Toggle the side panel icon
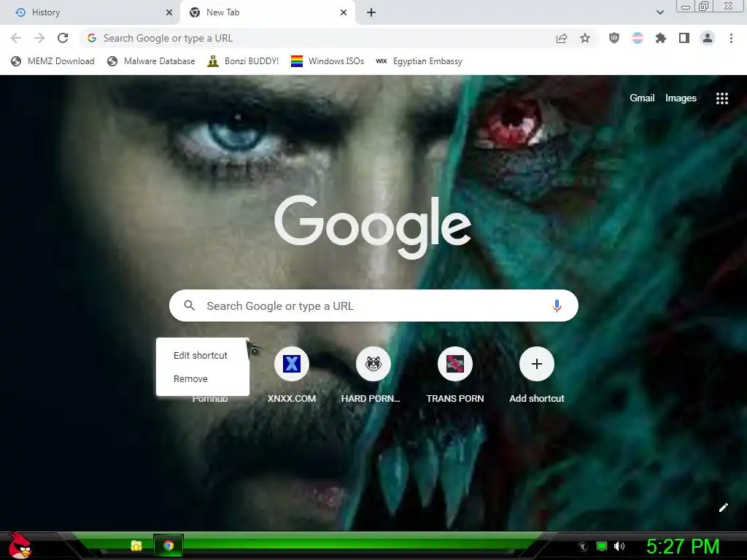 (x=684, y=38)
